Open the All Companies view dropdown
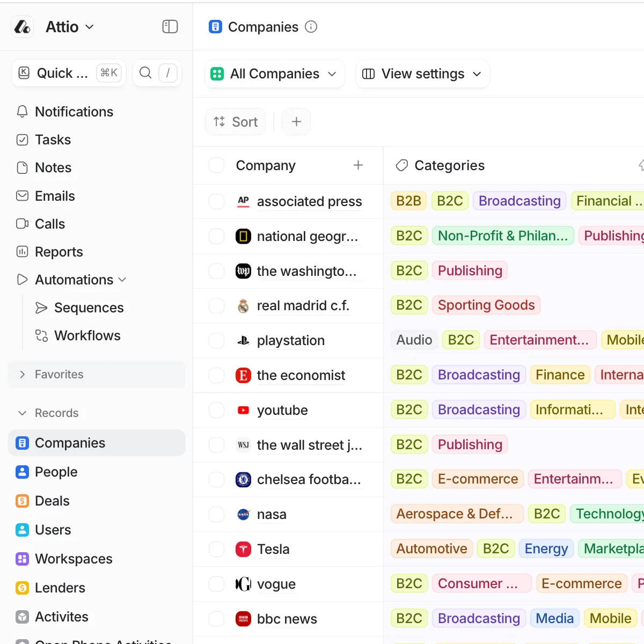This screenshot has height=644, width=644. point(275,74)
